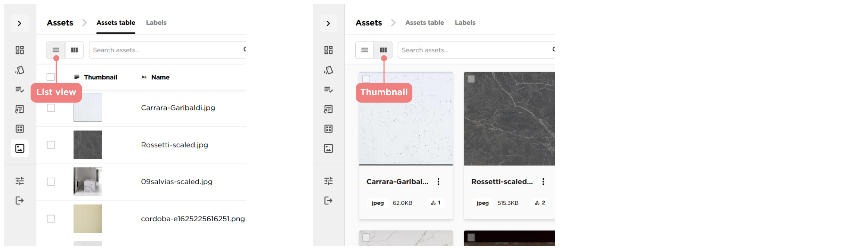This screenshot has width=868, height=250.
Task: Open the Assets table tab in the right panel
Action: point(425,23)
